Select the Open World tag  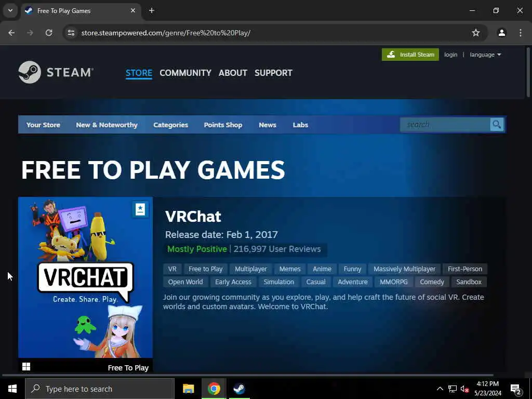click(x=185, y=282)
